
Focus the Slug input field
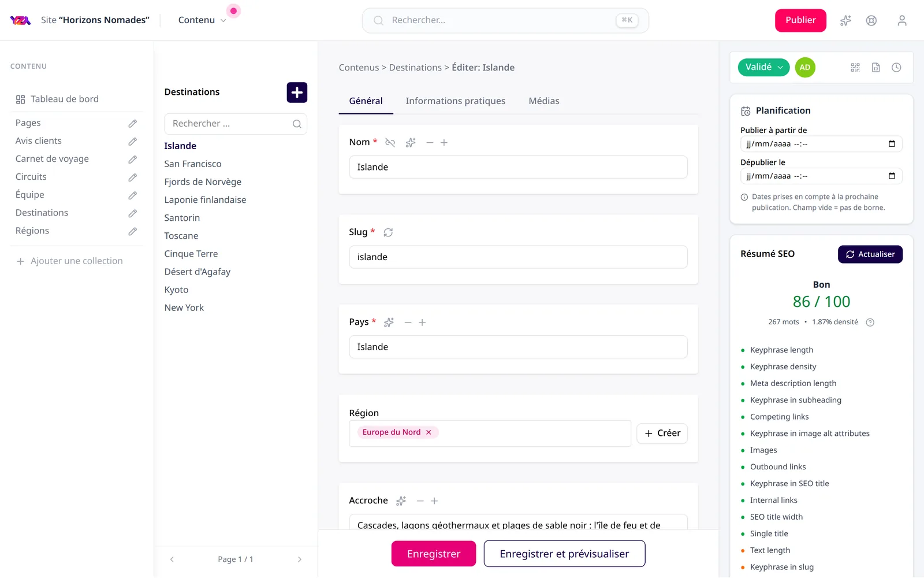[518, 257]
